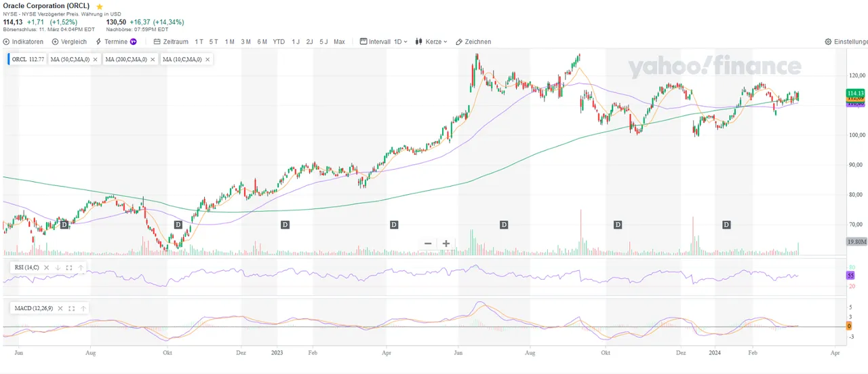Click the after-hours price 130,50
The width and height of the screenshot is (868, 374).
tap(116, 22)
